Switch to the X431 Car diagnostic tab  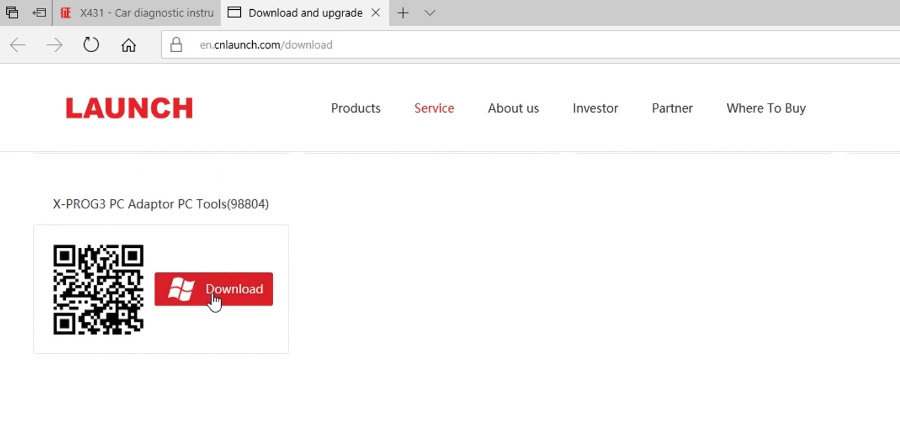coord(137,13)
